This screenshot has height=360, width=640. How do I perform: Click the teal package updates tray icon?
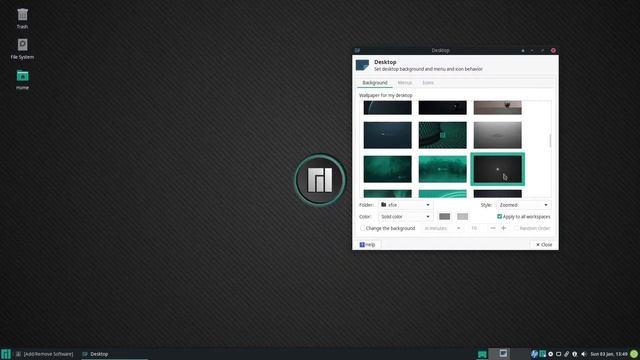pos(542,354)
